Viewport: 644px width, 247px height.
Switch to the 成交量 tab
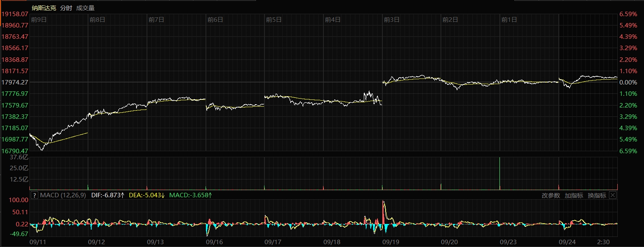click(85, 8)
